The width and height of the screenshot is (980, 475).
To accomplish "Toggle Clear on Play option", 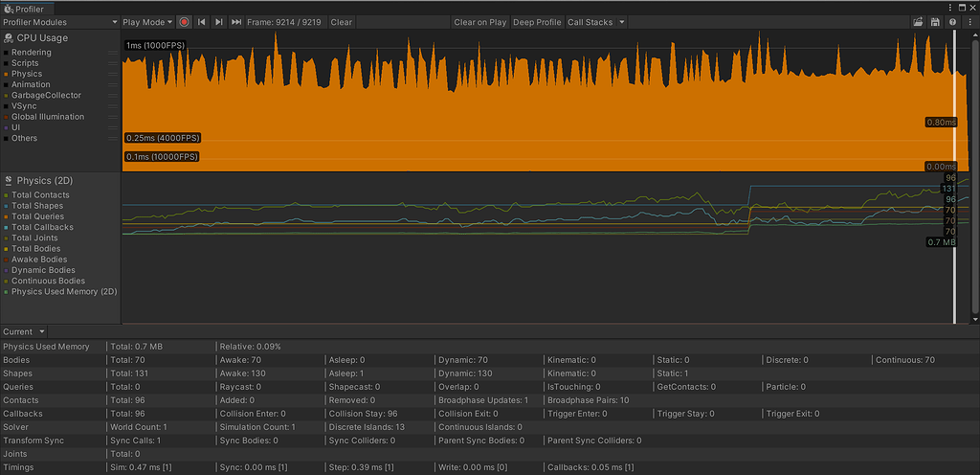I will pyautogui.click(x=480, y=22).
